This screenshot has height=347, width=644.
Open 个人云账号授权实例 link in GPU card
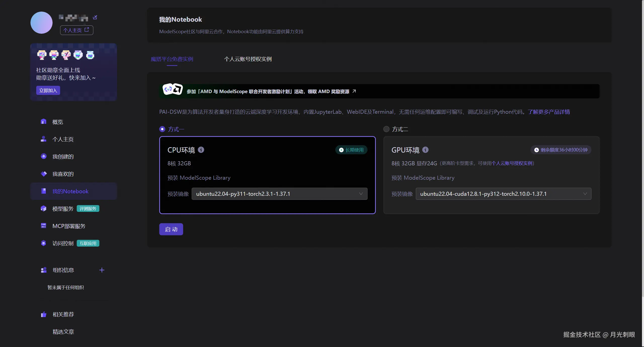click(x=512, y=163)
